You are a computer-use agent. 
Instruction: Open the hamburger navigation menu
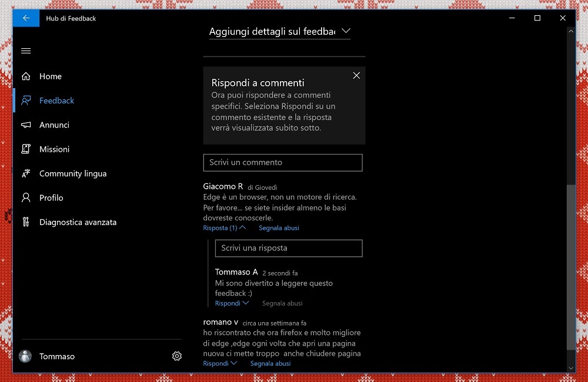click(x=26, y=51)
